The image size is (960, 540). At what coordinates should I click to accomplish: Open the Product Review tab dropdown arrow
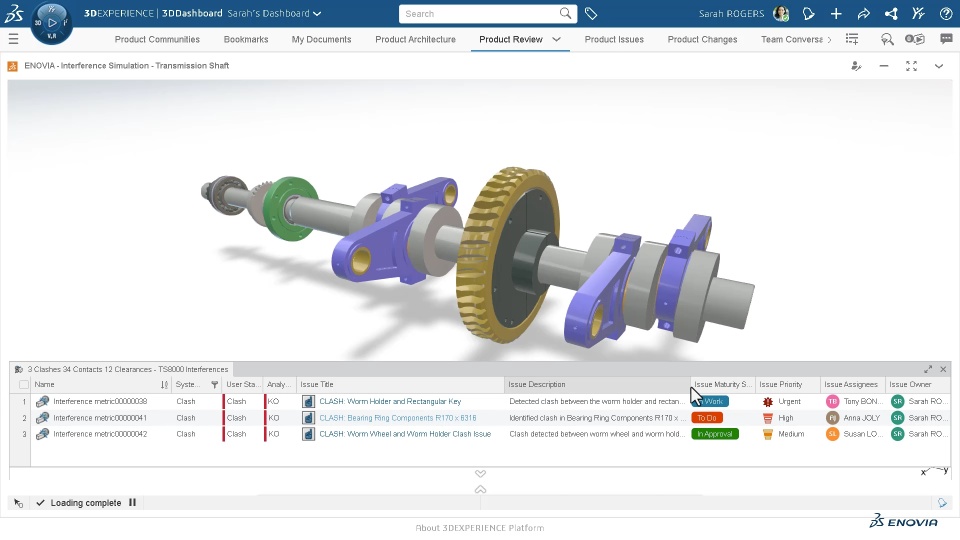(x=557, y=39)
